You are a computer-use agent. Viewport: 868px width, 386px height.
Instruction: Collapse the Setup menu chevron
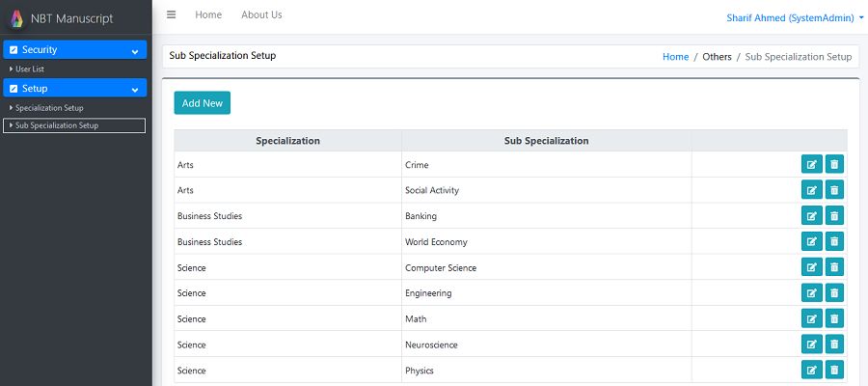pyautogui.click(x=134, y=89)
